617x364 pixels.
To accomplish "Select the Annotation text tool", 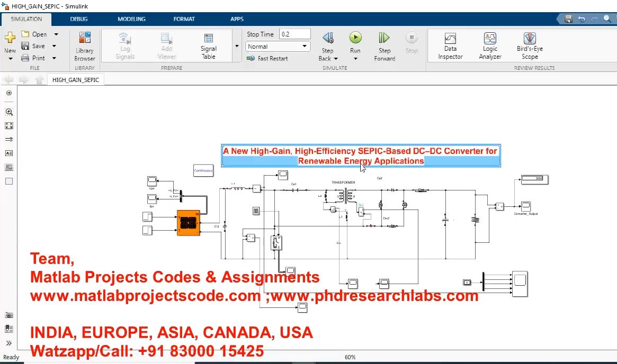I will tap(9, 153).
